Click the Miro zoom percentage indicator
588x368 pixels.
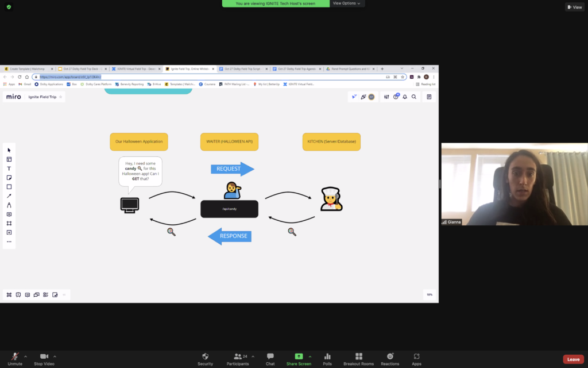(430, 295)
